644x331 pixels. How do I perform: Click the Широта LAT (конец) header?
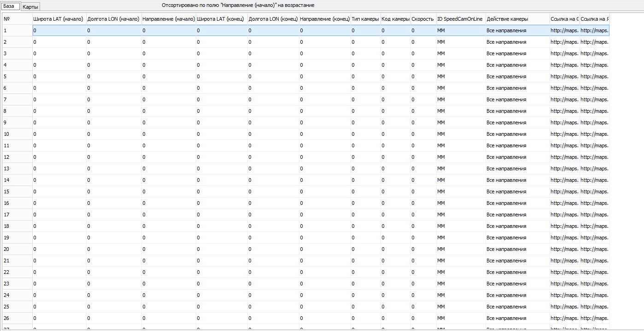coord(221,19)
